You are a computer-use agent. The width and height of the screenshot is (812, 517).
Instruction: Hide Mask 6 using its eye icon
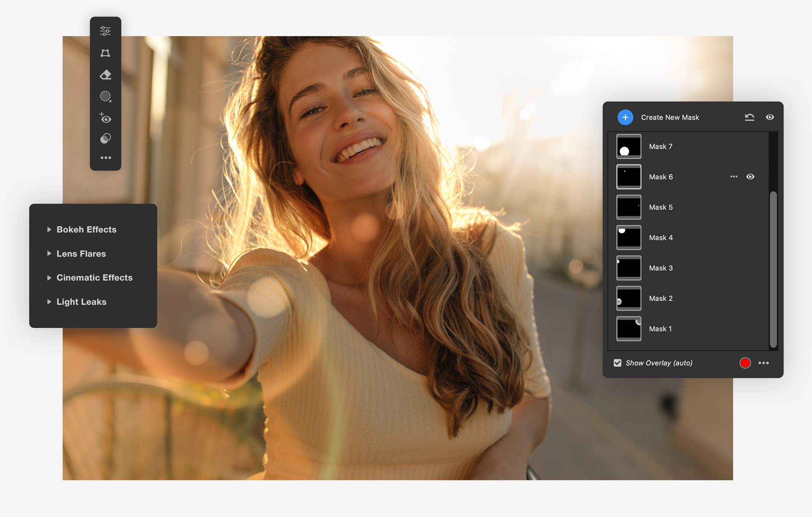[750, 176]
